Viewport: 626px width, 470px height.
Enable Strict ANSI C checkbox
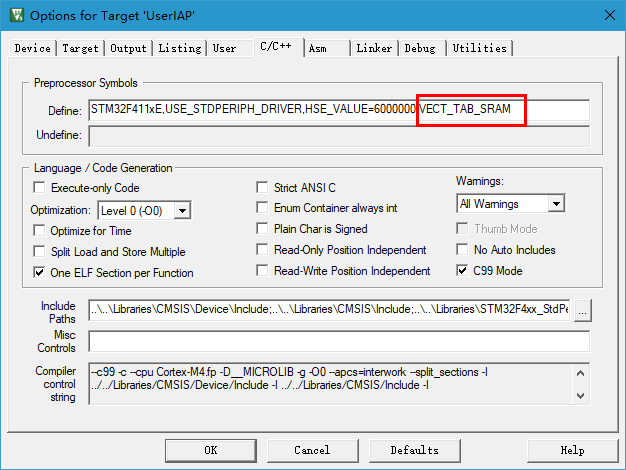[262, 187]
